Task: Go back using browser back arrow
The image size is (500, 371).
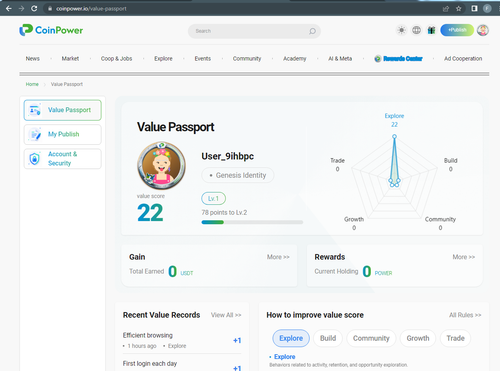Action: [x=9, y=8]
